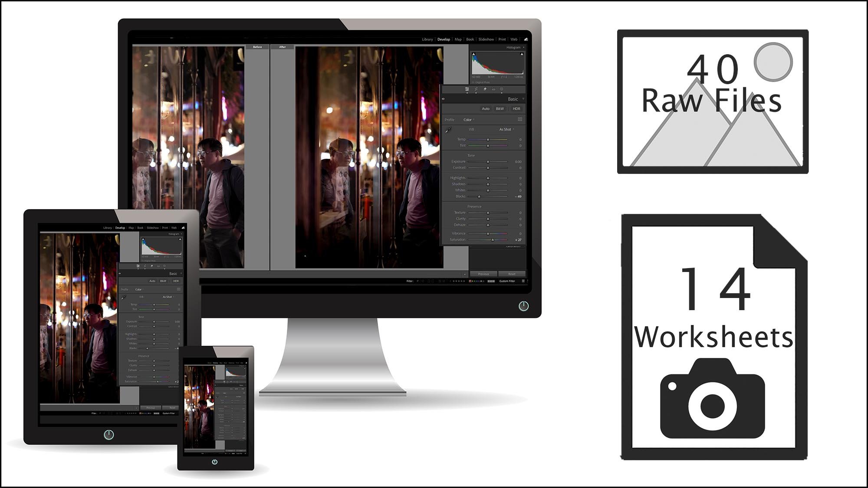This screenshot has height=488, width=868.
Task: Select the Edit sliders tool icon
Action: (x=467, y=89)
